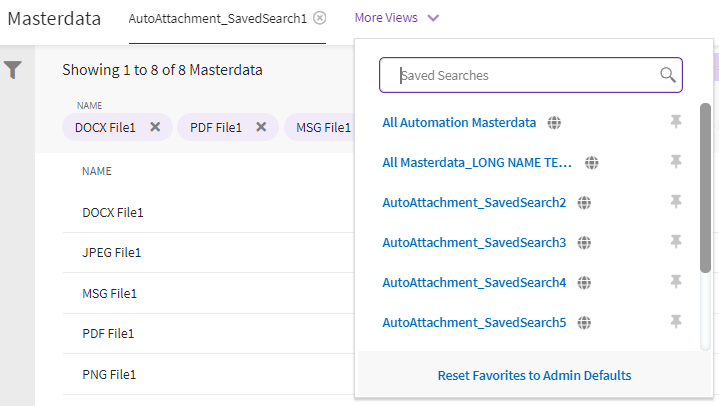Open All Automation Masterdata saved search
This screenshot has width=719, height=406.
click(459, 123)
